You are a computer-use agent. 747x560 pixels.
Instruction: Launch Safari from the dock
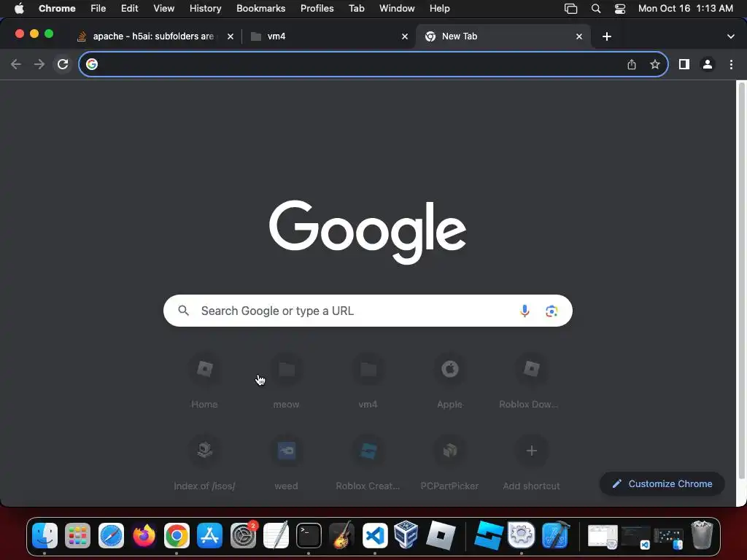tap(111, 535)
